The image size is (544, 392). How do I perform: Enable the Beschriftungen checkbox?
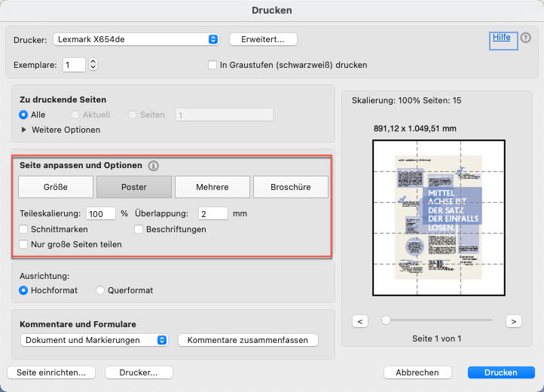click(139, 229)
